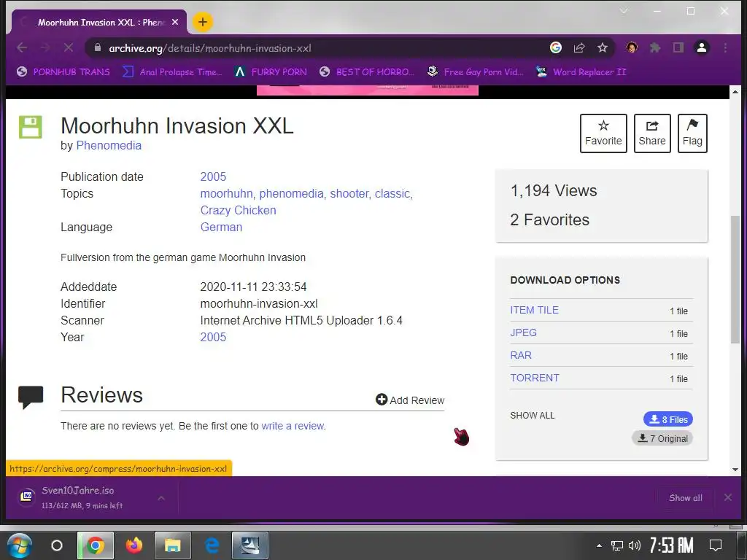Viewport: 747px width, 560px height.
Task: Click the vertical scrollbar thumb
Action: (735, 279)
